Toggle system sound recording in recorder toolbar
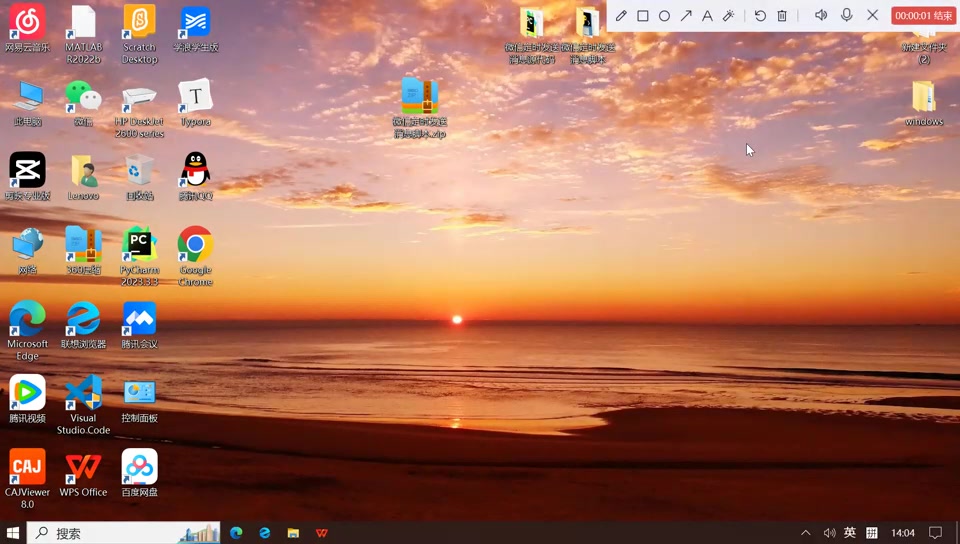This screenshot has width=960, height=544. pos(821,16)
